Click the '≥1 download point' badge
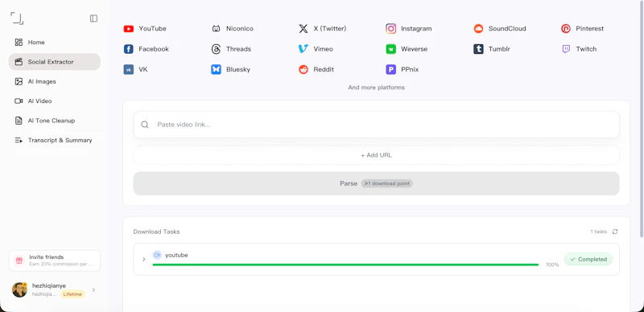The image size is (644, 312). (387, 183)
